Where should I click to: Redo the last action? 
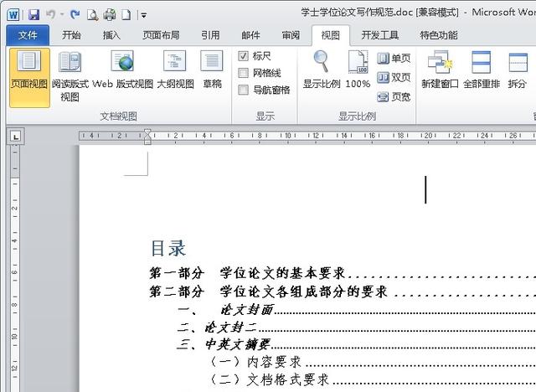coord(75,14)
